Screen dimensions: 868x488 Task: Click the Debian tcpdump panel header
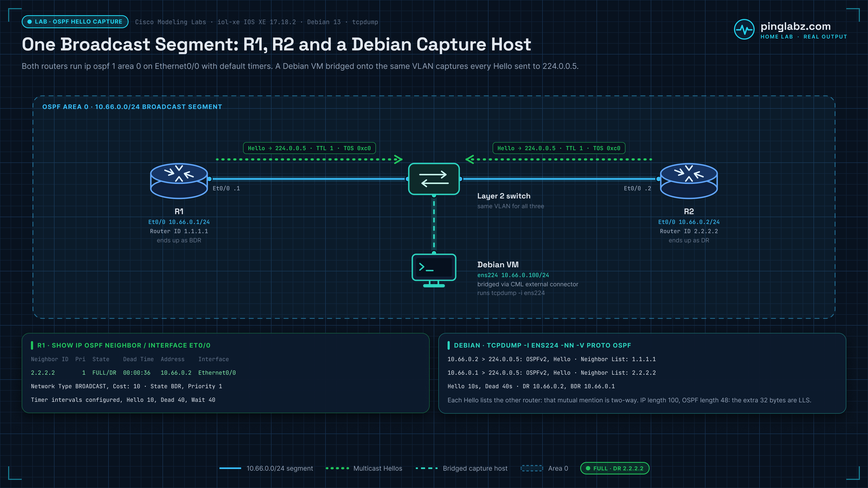coord(542,345)
